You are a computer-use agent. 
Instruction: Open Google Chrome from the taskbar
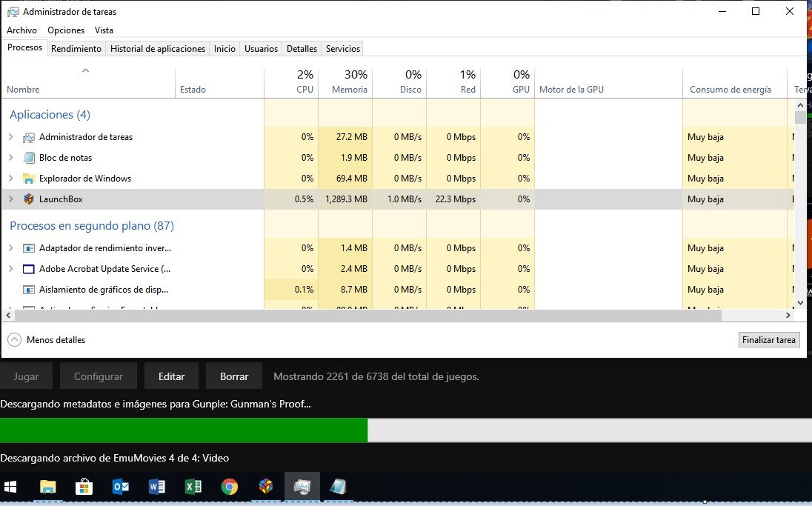[x=230, y=487]
